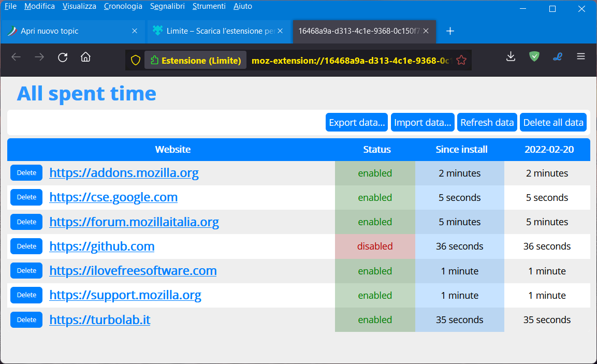The height and width of the screenshot is (364, 597).
Task: Open the https://addons.mozilla.org link
Action: tap(124, 173)
